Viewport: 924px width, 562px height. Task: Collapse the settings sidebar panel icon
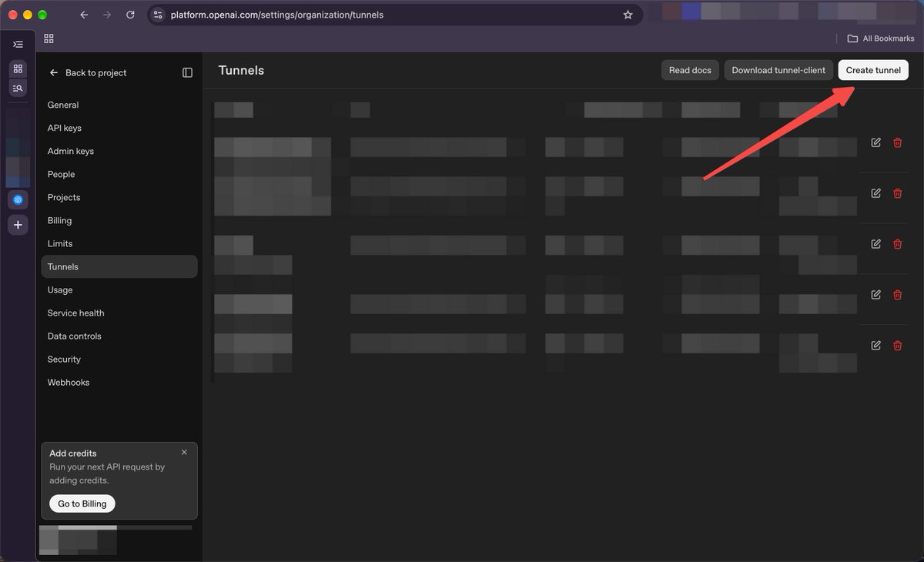point(187,72)
